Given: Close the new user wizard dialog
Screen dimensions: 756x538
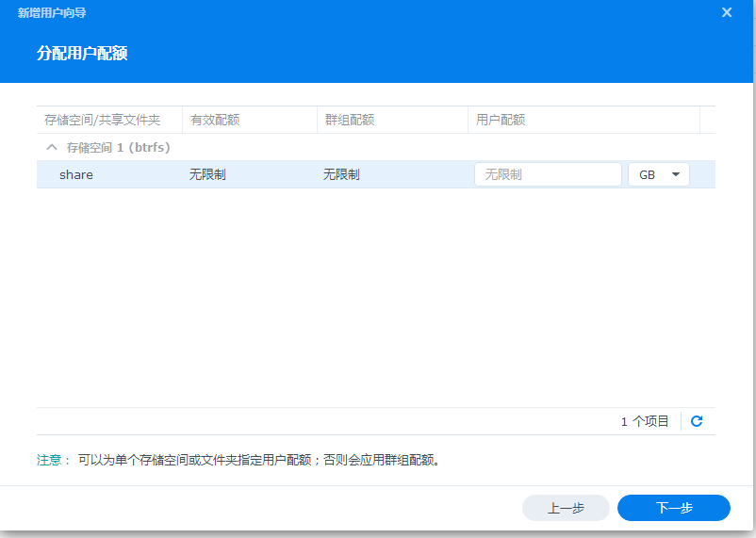Looking at the screenshot, I should coord(727,13).
